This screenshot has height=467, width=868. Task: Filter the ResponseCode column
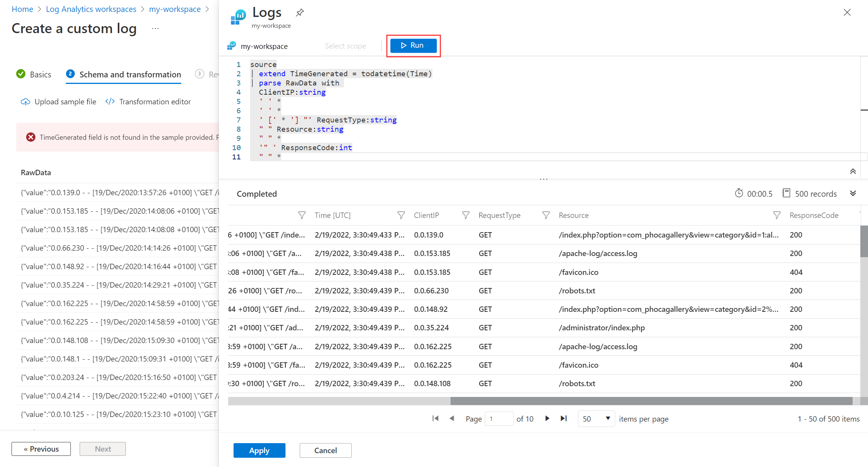(777, 215)
